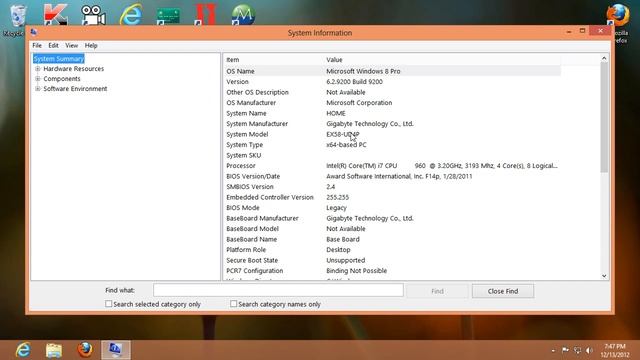The height and width of the screenshot is (360, 640).
Task: Select the Embedded Controller Version row
Action: coord(392,197)
